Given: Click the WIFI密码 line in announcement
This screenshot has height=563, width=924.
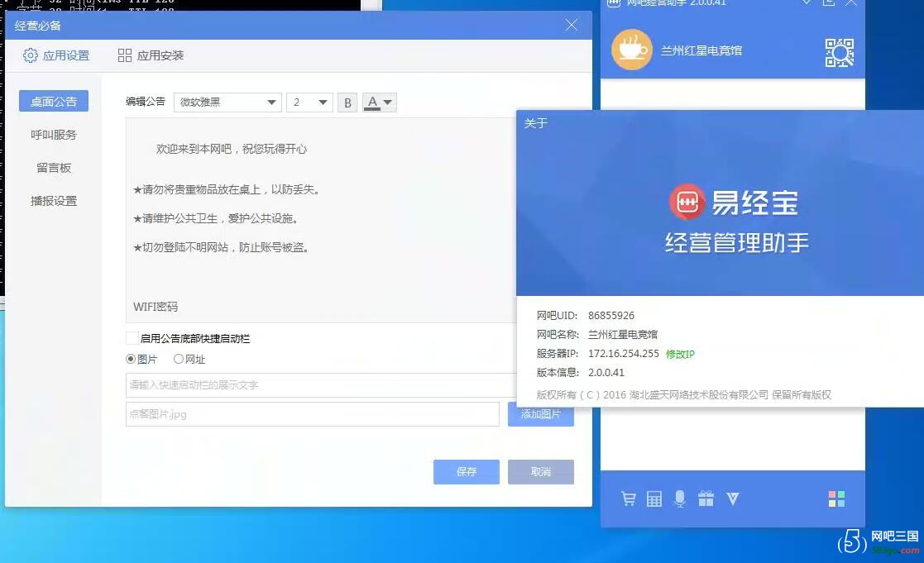Looking at the screenshot, I should click(x=155, y=307).
